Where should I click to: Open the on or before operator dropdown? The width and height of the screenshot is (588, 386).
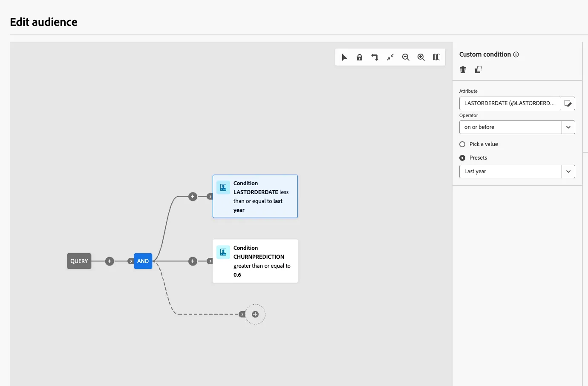[x=517, y=127]
